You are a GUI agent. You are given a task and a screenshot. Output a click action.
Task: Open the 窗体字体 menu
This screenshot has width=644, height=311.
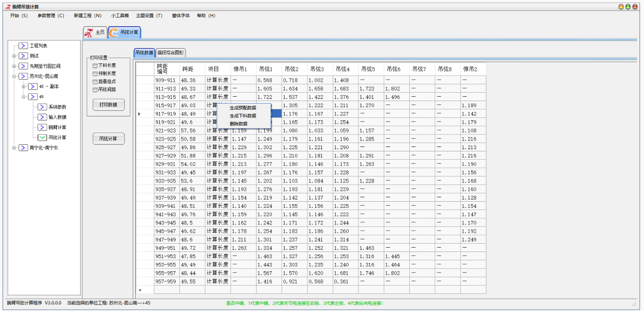pos(181,16)
